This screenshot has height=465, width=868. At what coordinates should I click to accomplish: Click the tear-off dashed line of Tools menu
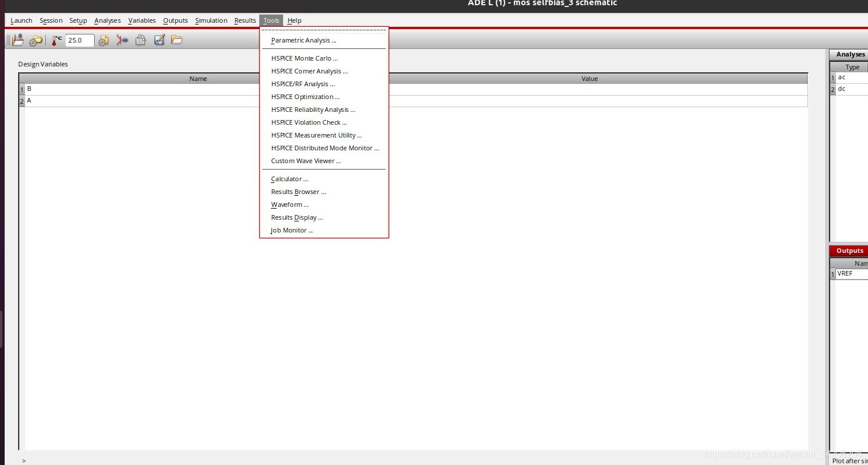(x=324, y=30)
